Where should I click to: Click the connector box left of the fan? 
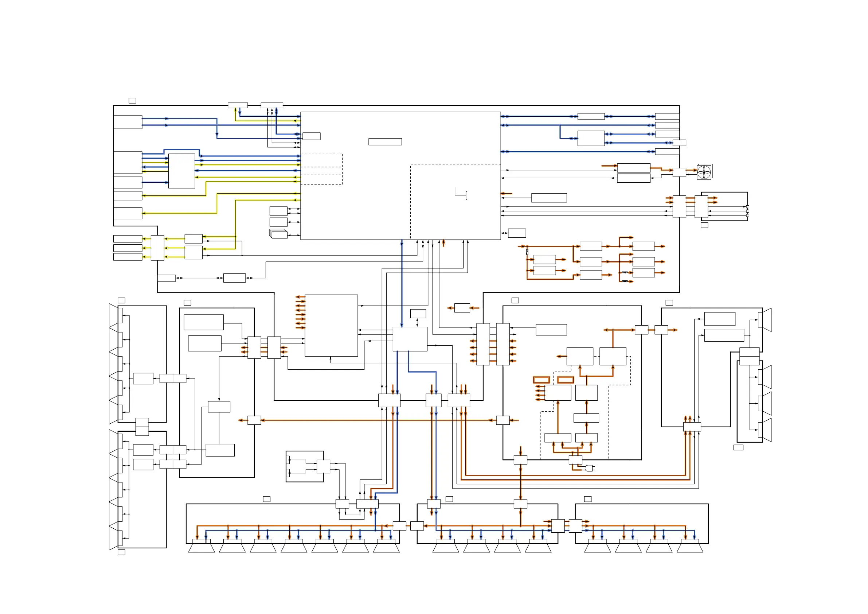point(679,172)
